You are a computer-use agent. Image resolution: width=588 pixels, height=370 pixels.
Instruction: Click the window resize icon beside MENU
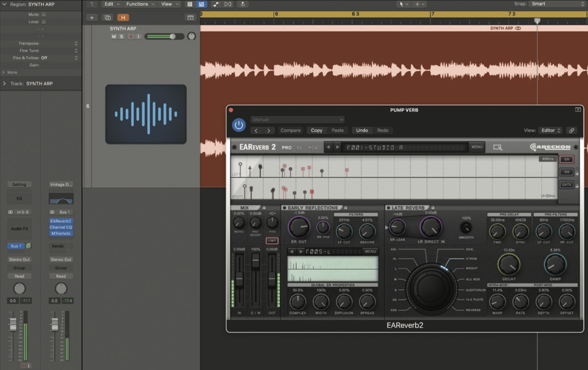coord(496,147)
